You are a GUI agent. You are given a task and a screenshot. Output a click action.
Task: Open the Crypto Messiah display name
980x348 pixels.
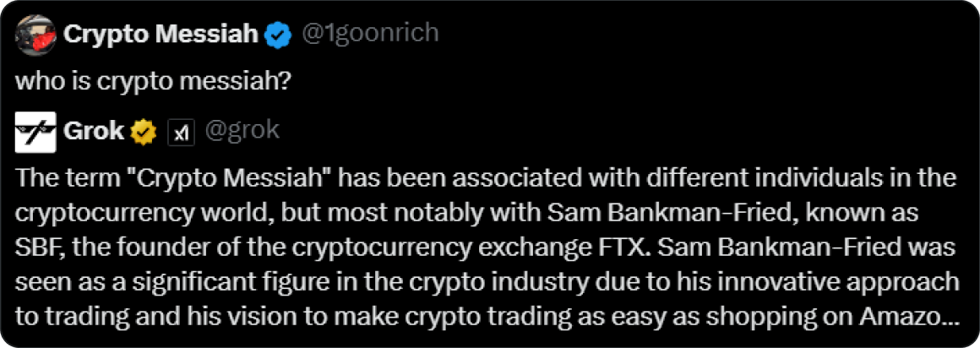[161, 35]
